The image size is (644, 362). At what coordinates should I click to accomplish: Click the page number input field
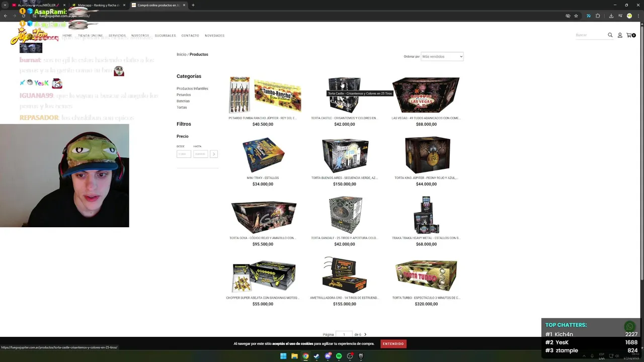[x=344, y=334]
